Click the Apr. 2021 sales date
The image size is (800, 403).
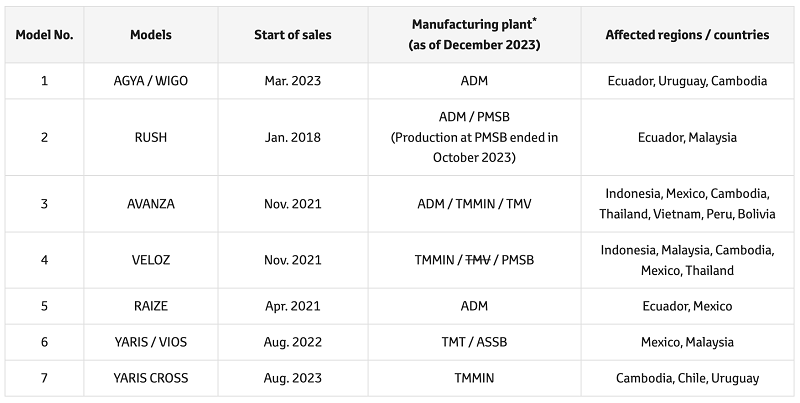(293, 306)
